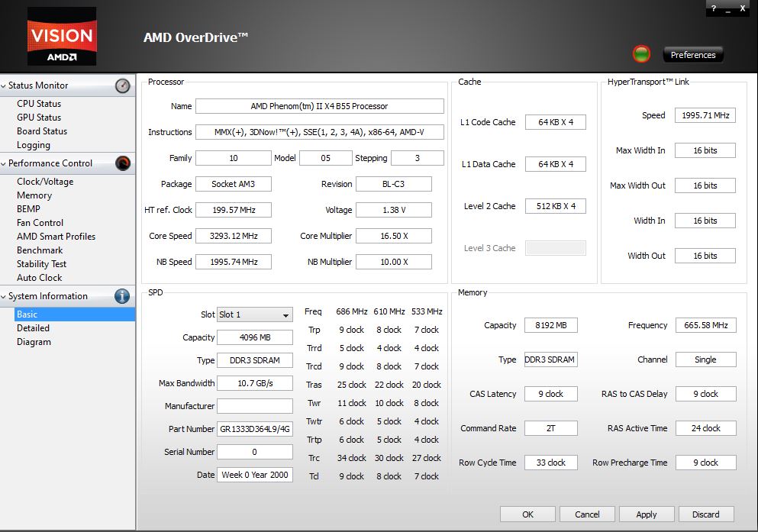
Task: Open BEMP page
Action: [x=28, y=209]
